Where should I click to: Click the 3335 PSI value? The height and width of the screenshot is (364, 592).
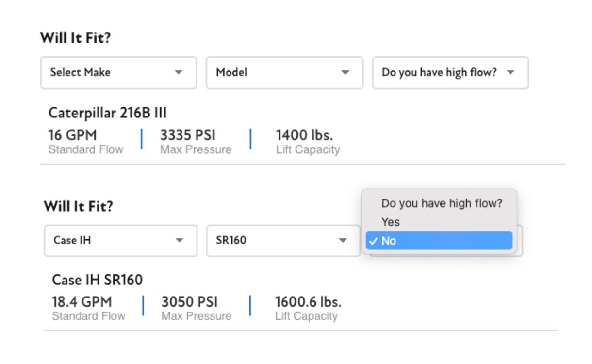point(188,134)
